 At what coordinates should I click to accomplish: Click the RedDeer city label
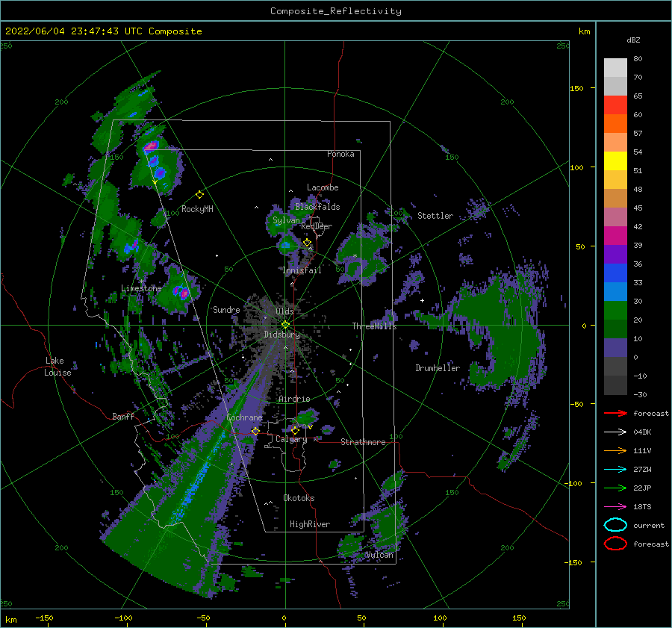click(x=317, y=226)
